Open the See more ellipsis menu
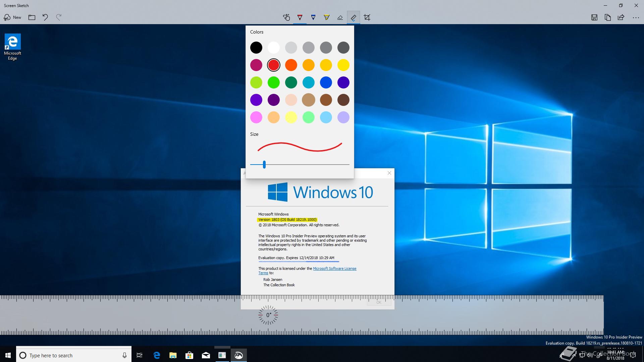644x362 pixels. pos(636,17)
